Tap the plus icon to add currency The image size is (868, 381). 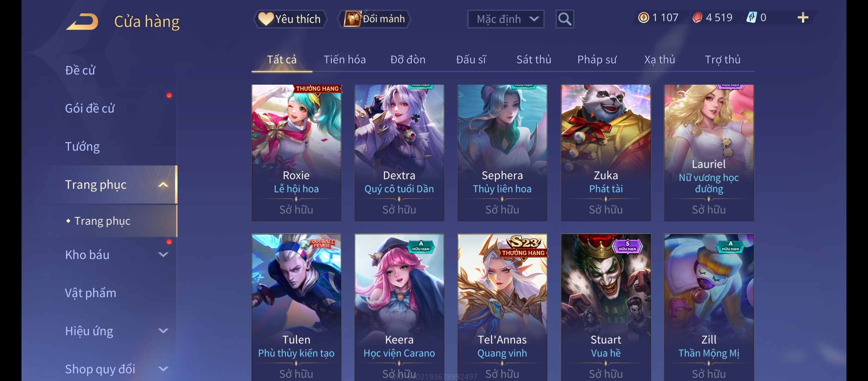click(803, 18)
